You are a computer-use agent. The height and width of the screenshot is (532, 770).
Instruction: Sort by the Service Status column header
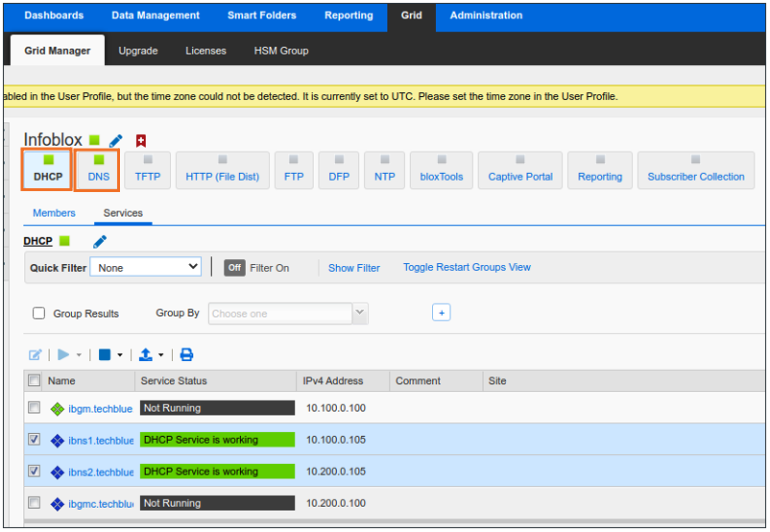(x=174, y=381)
